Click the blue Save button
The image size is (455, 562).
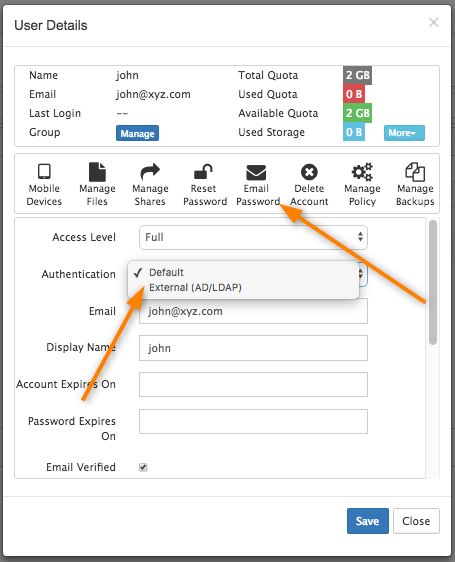click(x=368, y=521)
